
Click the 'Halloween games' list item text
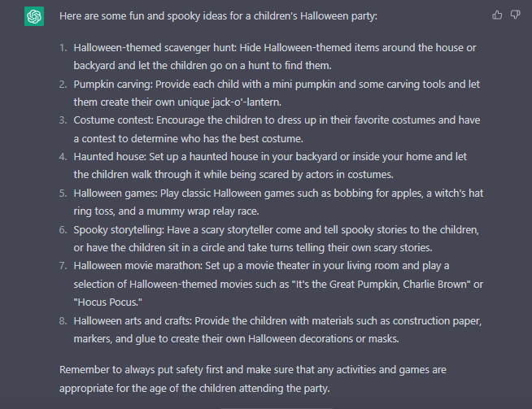[x=116, y=194]
